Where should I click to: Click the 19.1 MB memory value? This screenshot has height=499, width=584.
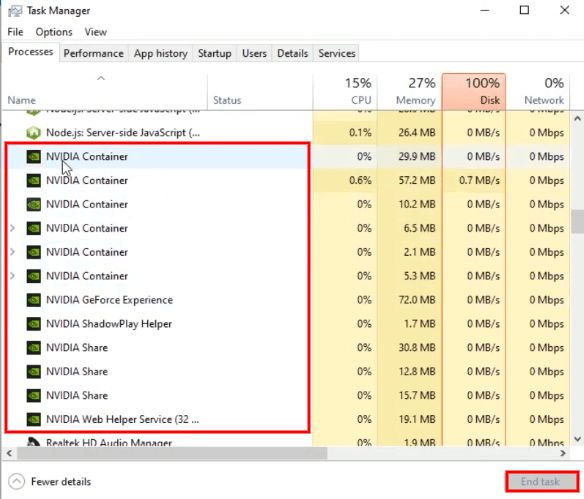(417, 419)
